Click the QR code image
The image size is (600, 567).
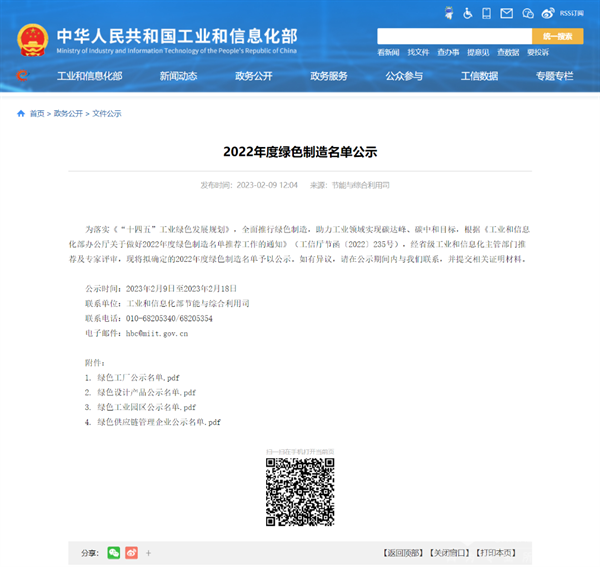coord(300,491)
